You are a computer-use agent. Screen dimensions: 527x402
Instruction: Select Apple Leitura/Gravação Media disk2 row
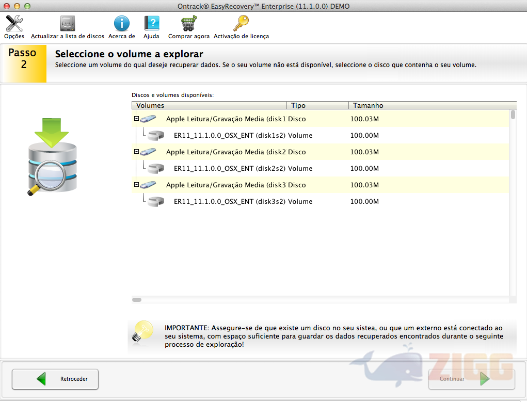click(x=321, y=152)
